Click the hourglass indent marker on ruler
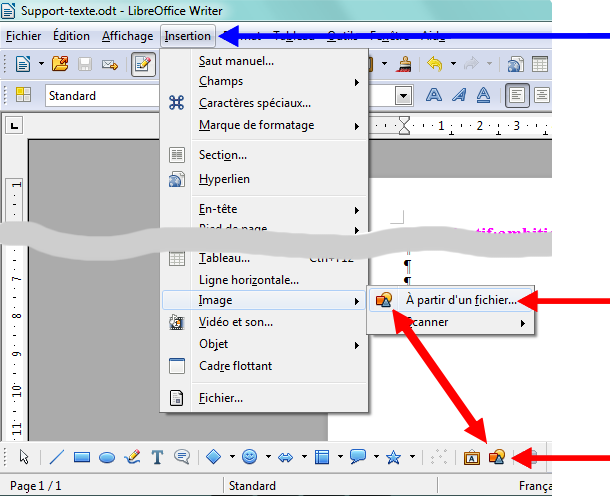 [x=404, y=125]
